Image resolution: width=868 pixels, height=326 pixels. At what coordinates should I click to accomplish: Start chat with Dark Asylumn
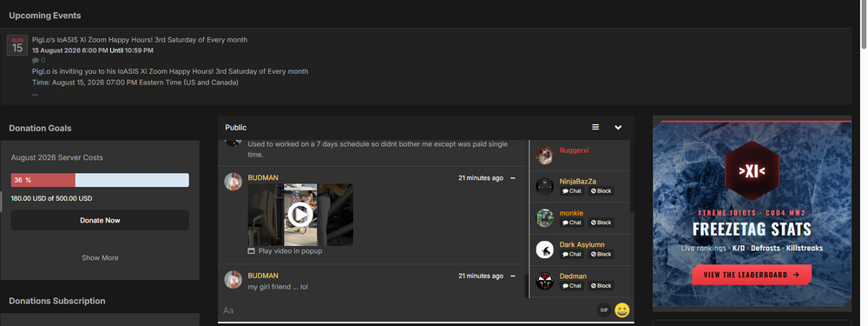[x=572, y=255]
